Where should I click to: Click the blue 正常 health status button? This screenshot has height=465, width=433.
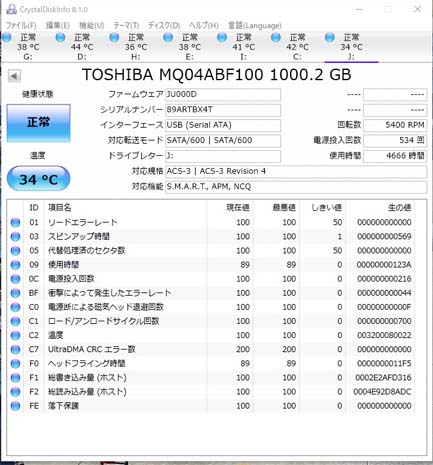click(38, 123)
